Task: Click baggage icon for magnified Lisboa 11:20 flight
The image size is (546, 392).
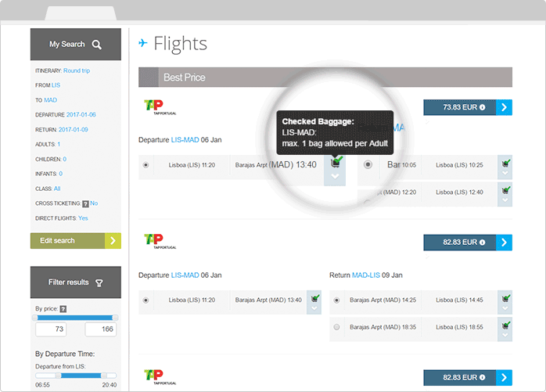Action: 336,162
